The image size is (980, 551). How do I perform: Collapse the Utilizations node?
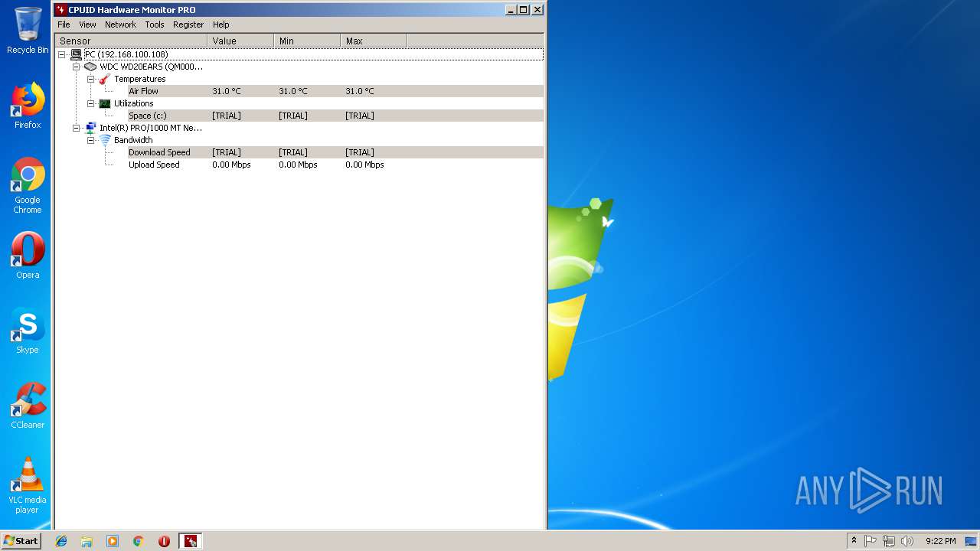[90, 103]
